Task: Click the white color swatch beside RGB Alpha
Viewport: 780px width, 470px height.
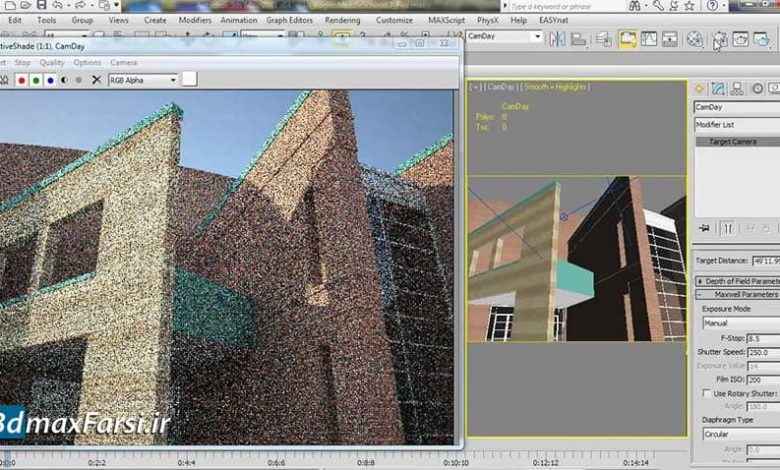Action: (x=189, y=80)
